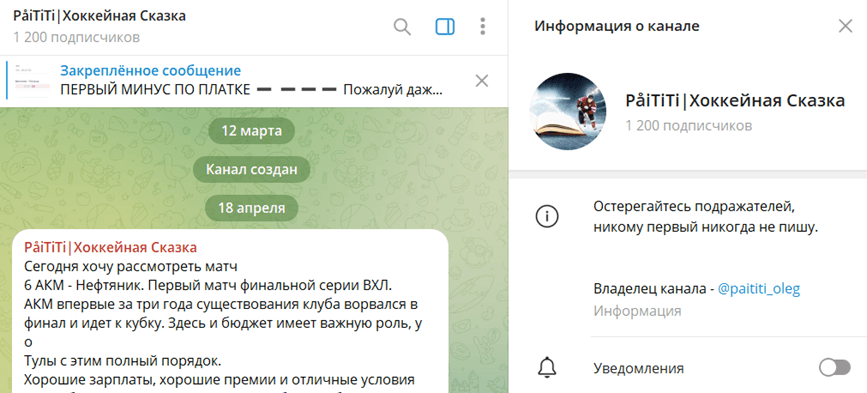The image size is (867, 393).
Task: Dismiss the pinned message with X
Action: (x=482, y=81)
